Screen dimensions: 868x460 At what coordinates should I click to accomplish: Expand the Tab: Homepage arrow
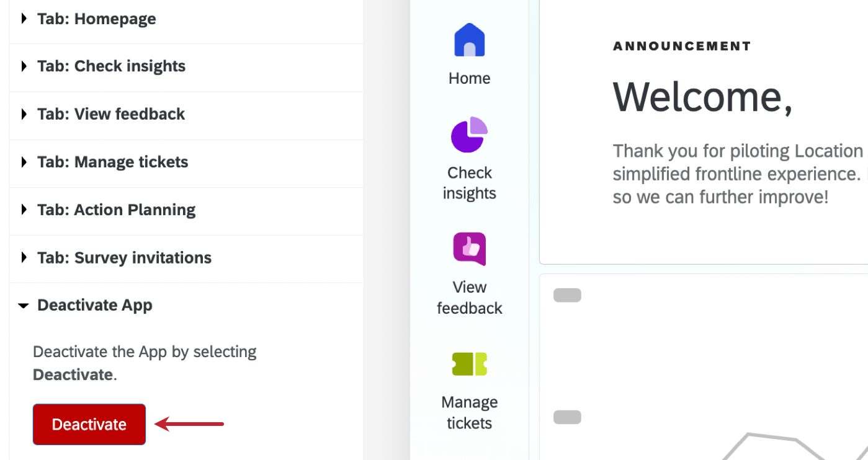click(x=24, y=19)
